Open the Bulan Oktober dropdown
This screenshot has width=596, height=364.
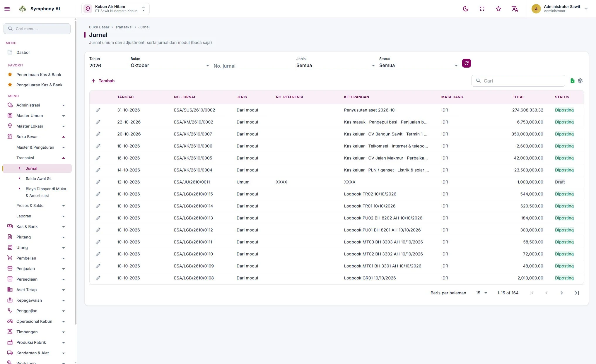(x=170, y=66)
